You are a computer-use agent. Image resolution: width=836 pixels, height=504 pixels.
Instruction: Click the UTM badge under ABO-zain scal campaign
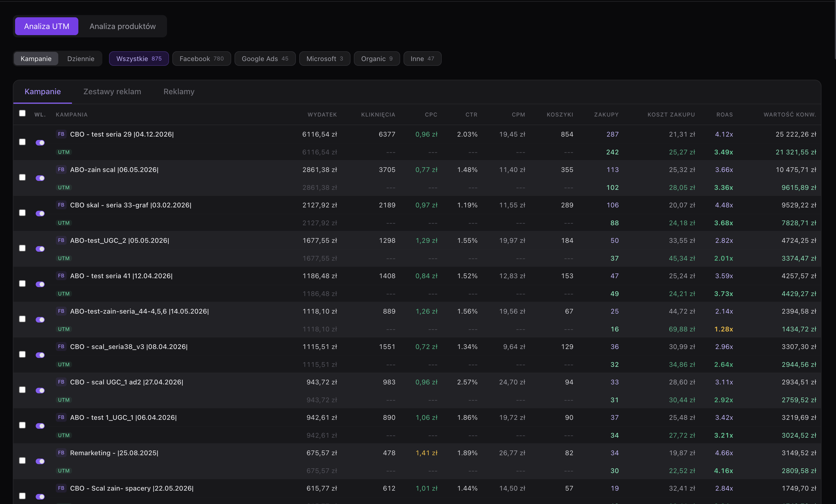[64, 188]
